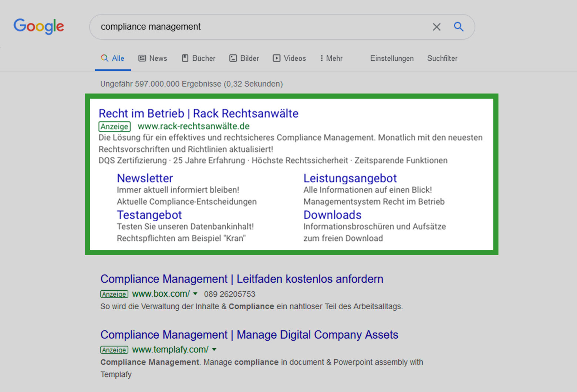Open Manage Digital Company Assets result
This screenshot has height=392, width=577.
click(249, 335)
